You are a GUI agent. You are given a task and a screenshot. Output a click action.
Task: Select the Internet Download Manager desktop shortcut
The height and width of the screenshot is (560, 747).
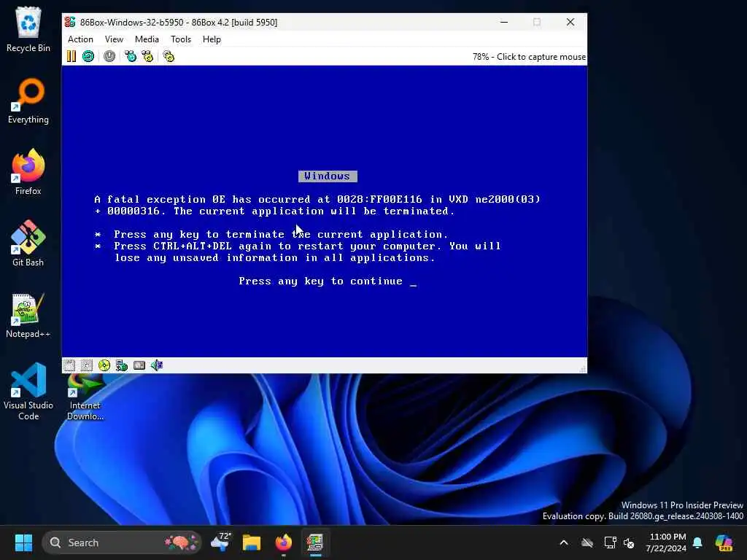coord(85,397)
